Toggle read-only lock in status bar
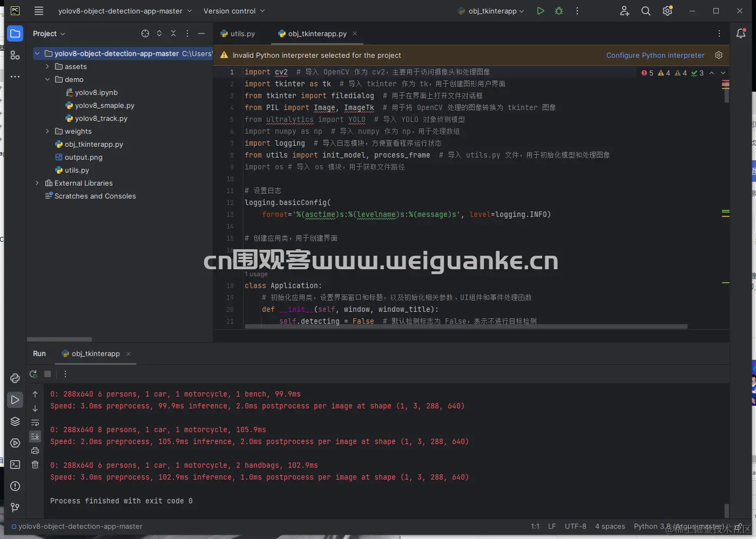The height and width of the screenshot is (539, 756). (x=738, y=527)
